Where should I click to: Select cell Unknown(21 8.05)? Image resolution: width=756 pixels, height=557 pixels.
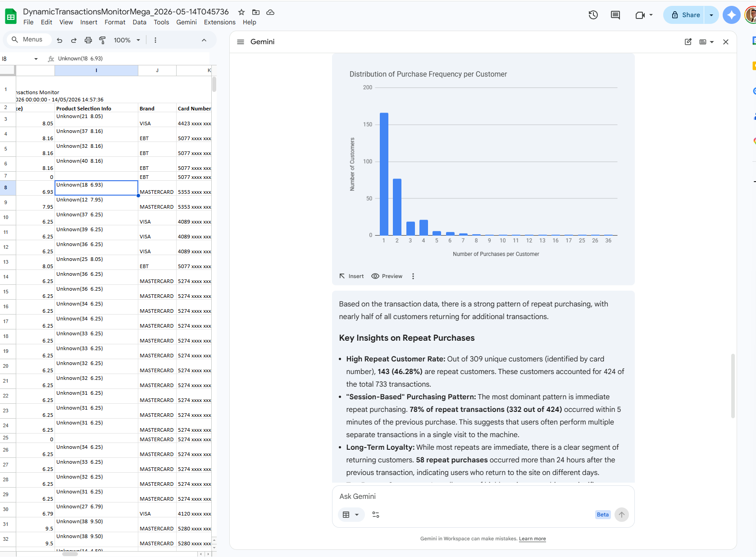pyautogui.click(x=96, y=119)
